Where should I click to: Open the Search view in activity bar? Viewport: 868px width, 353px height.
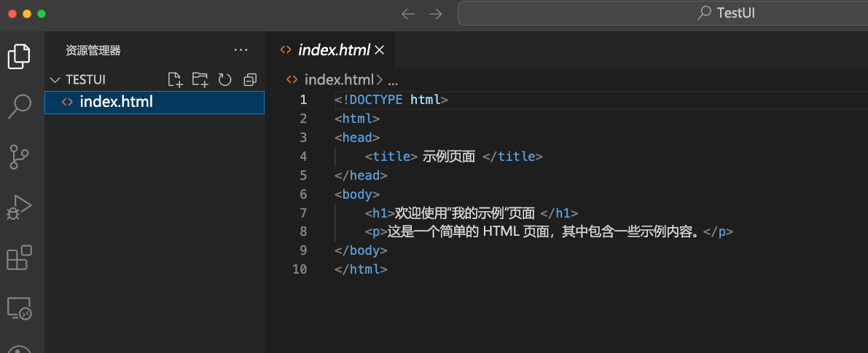19,106
